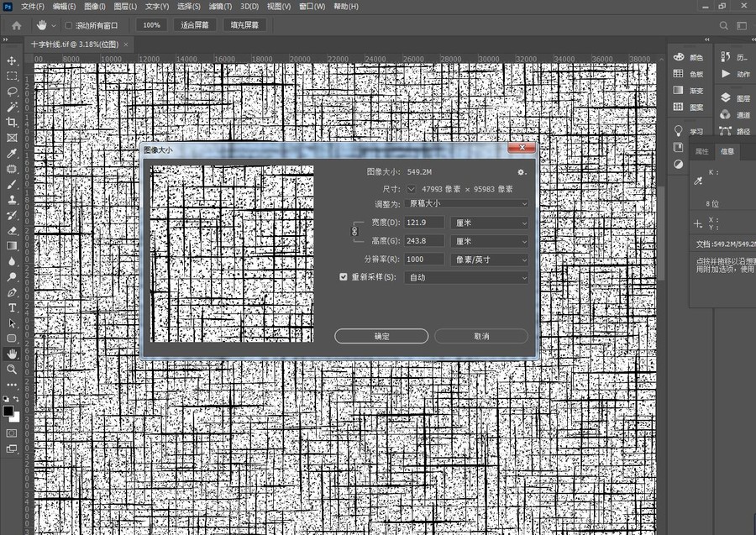Click the 填充屏幕 button
The height and width of the screenshot is (535, 756).
(x=244, y=25)
